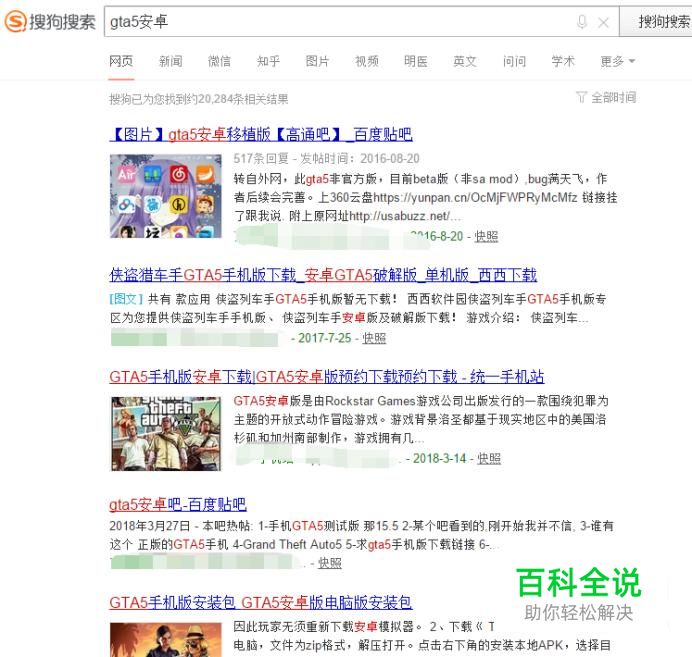Open 快照 beside 2017-7-25
This screenshot has width=692, height=657.
(x=374, y=338)
